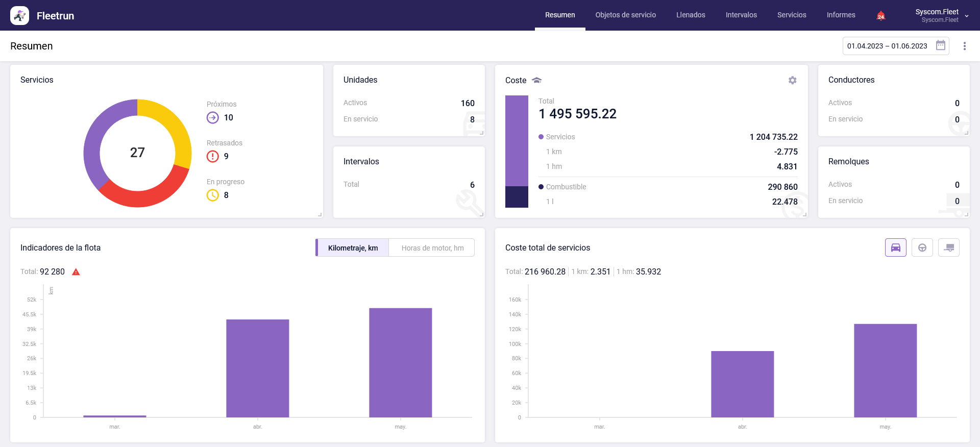Open the three-dot more options menu
980x447 pixels.
click(964, 46)
